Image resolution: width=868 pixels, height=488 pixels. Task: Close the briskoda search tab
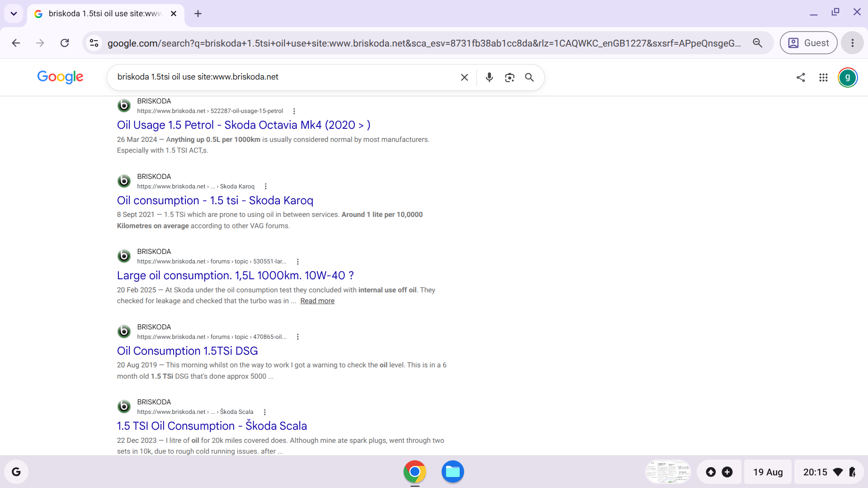(x=174, y=14)
